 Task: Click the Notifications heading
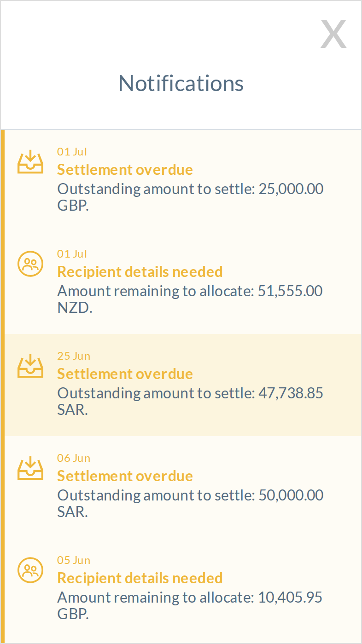(181, 83)
